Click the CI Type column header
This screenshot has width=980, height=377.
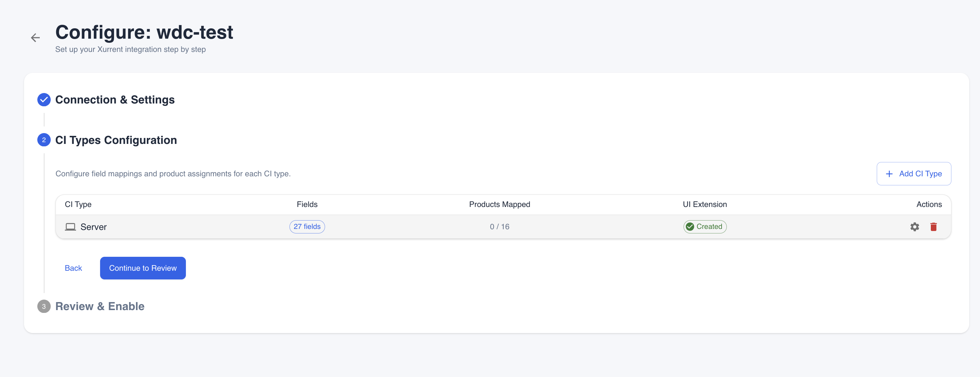pyautogui.click(x=78, y=205)
